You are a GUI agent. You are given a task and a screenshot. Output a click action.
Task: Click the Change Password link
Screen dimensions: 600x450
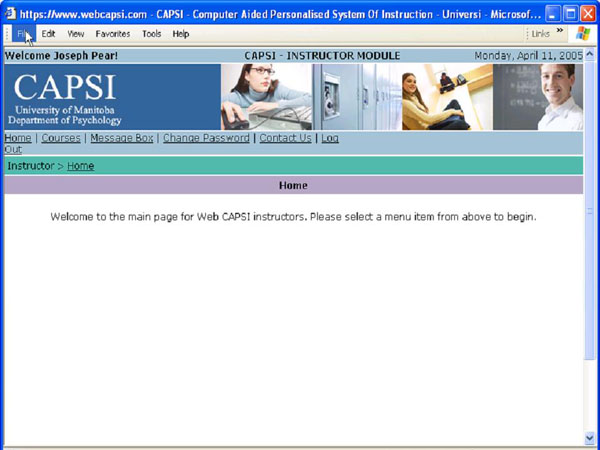[x=206, y=138]
